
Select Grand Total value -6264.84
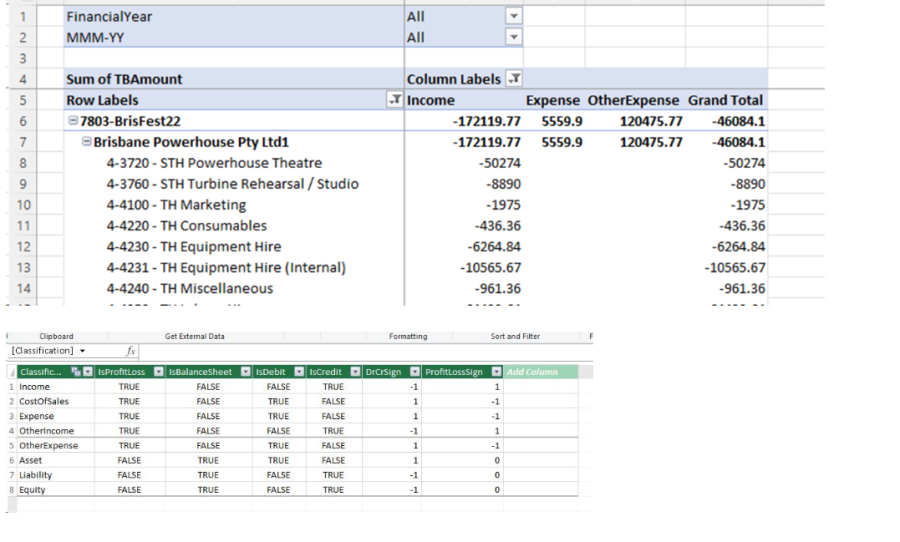738,247
